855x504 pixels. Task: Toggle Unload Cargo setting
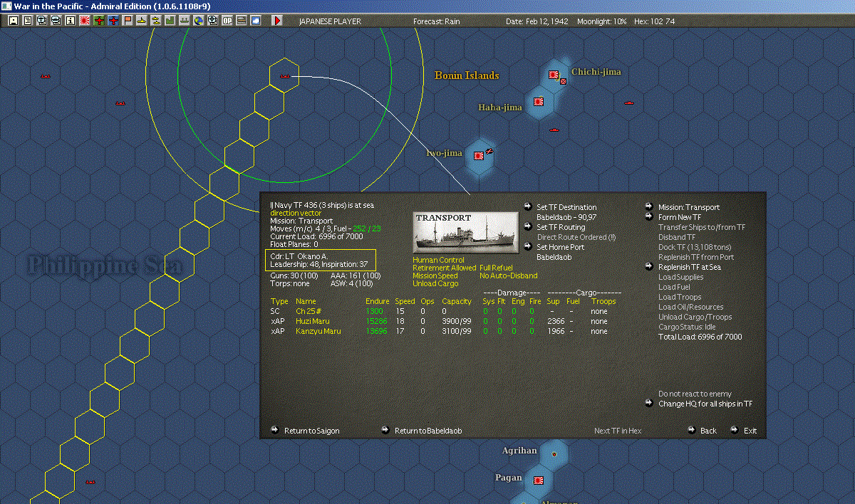[x=436, y=284]
